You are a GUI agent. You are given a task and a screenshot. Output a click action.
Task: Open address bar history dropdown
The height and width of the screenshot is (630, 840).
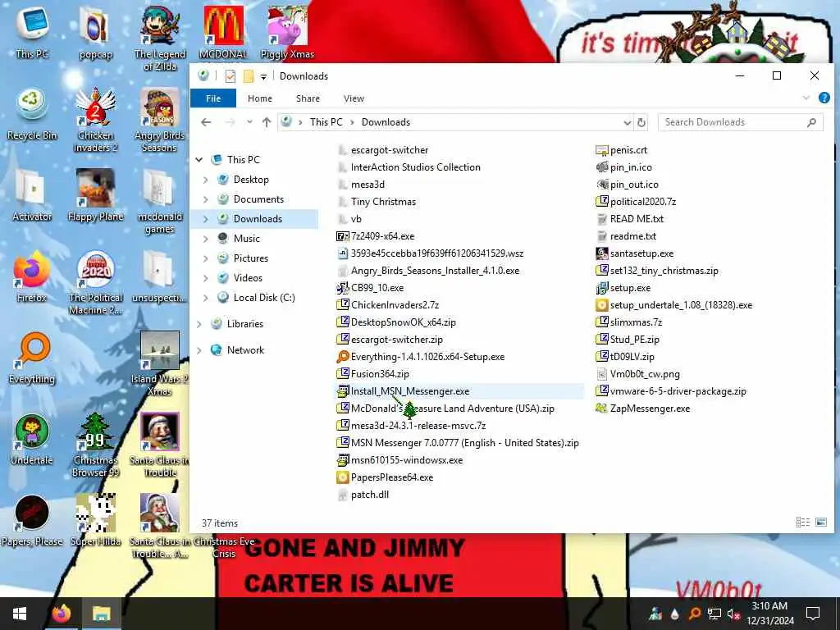point(628,123)
